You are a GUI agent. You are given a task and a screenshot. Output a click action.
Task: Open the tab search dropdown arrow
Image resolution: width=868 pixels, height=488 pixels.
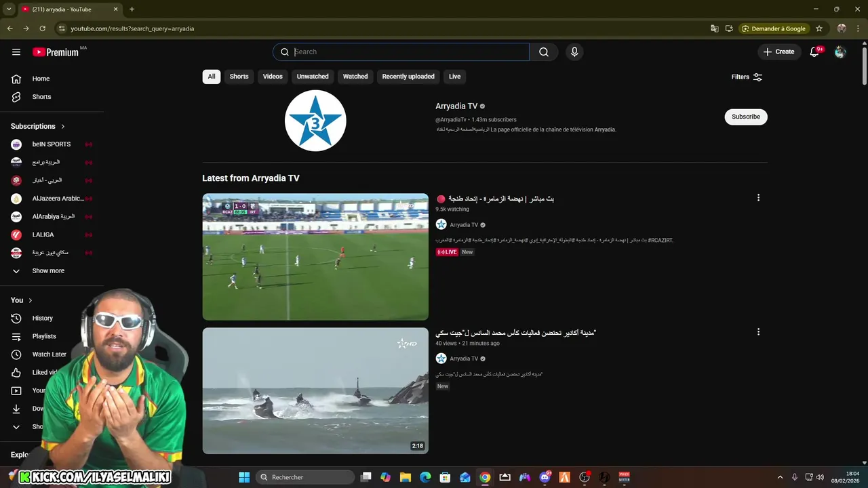pos(9,9)
